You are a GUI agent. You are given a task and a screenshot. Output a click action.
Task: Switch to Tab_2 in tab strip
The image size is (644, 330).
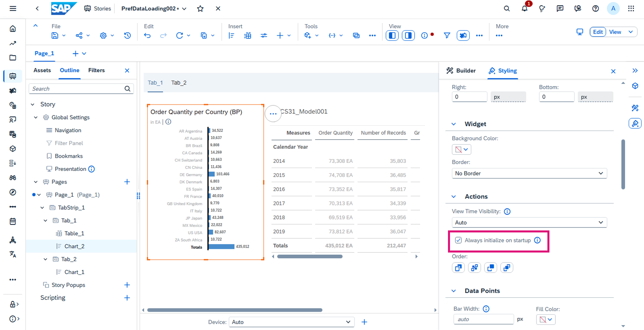click(179, 83)
